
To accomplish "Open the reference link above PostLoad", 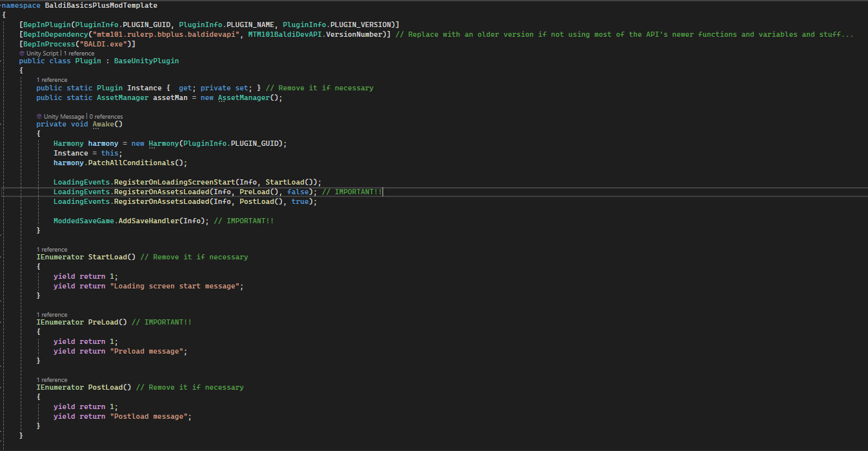I will pos(52,379).
